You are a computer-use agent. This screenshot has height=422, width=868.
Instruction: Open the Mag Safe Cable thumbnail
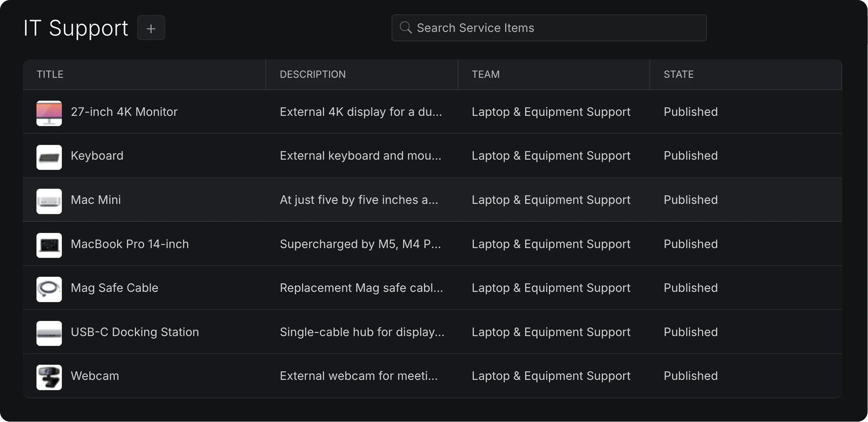[x=49, y=289]
